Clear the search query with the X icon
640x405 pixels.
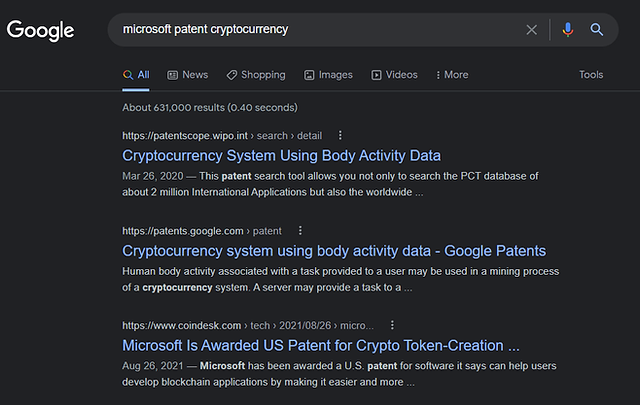tap(531, 29)
